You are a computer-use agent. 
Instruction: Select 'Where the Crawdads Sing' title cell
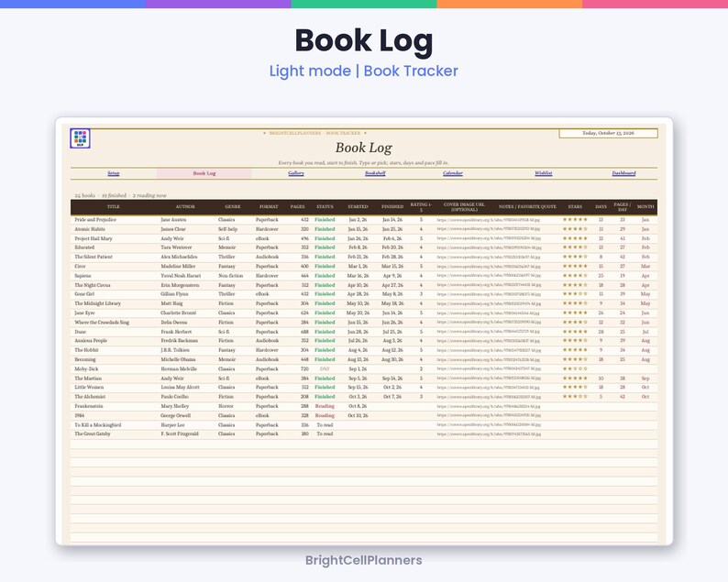pos(102,322)
